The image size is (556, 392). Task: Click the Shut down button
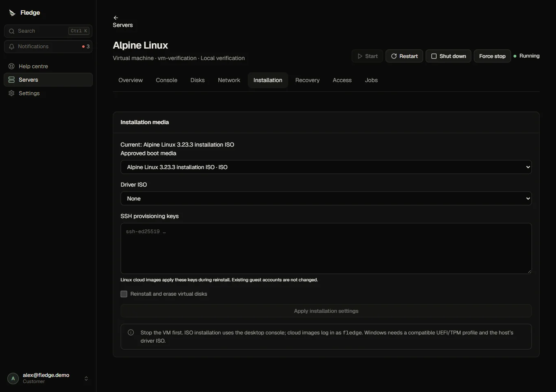pos(448,56)
